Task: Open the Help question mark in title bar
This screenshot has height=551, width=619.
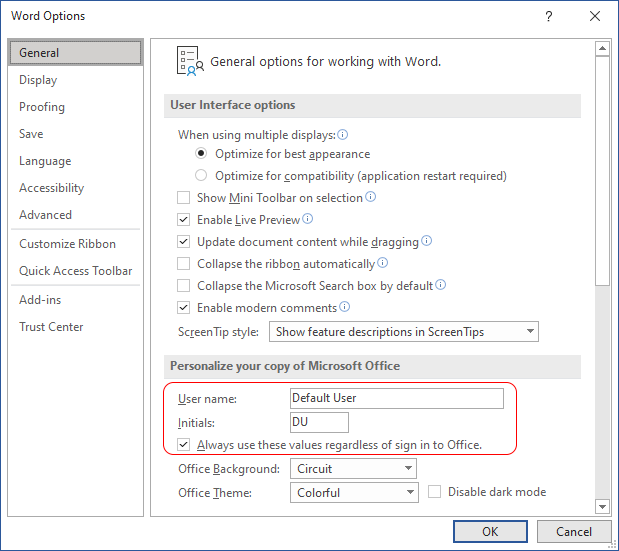Action: [x=549, y=16]
